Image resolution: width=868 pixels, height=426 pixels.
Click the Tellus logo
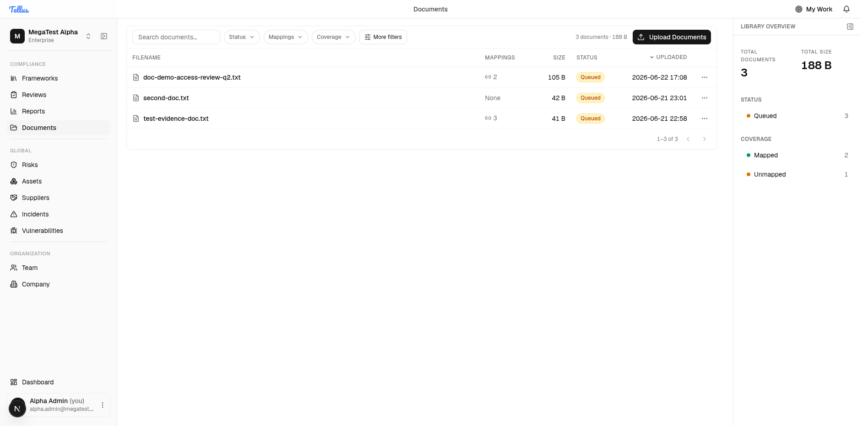(x=19, y=9)
